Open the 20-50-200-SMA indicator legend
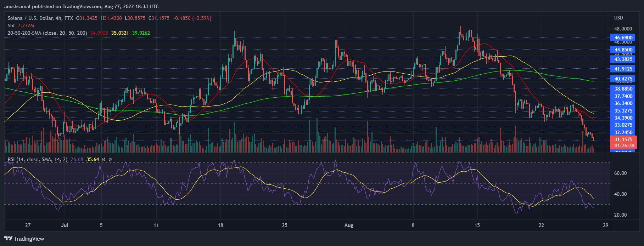 coord(47,33)
